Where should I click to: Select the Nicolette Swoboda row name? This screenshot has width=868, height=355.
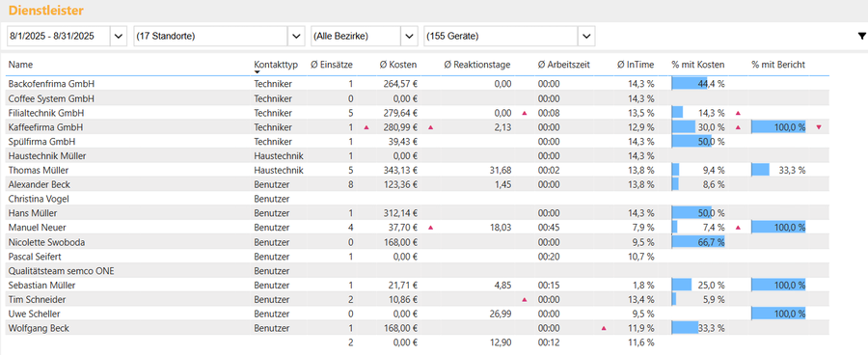coord(46,242)
